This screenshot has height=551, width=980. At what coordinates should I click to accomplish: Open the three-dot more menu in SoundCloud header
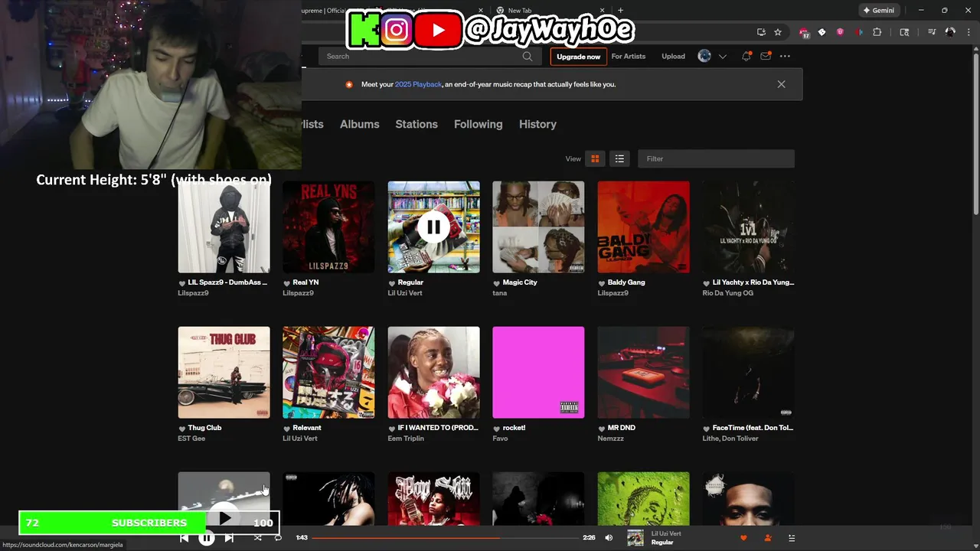(x=785, y=56)
